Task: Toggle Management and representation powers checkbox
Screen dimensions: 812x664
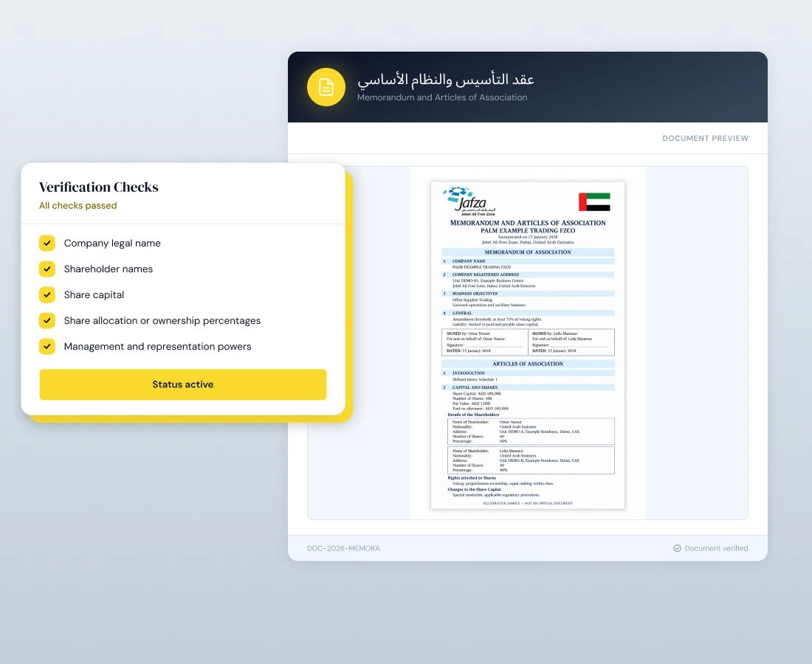Action: click(47, 346)
